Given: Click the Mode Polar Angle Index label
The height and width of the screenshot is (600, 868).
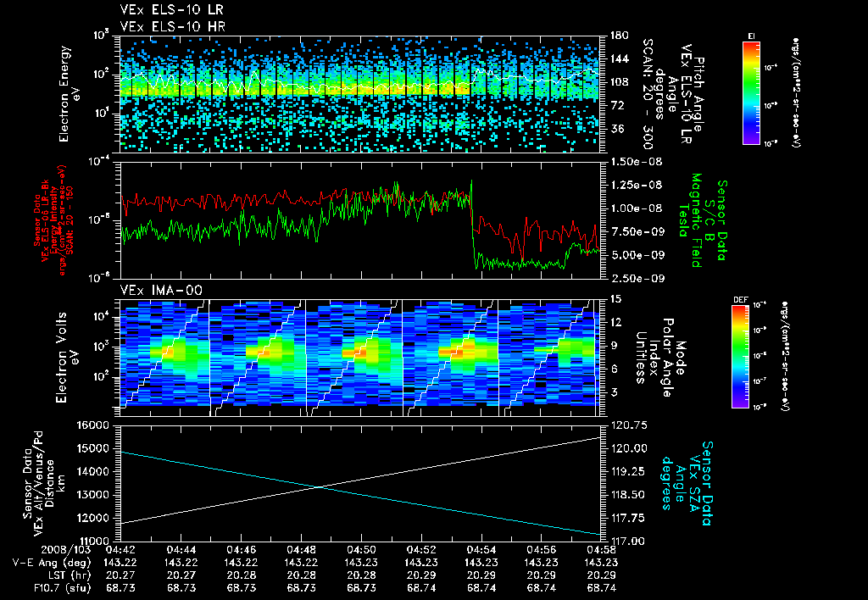Looking at the screenshot, I should (x=659, y=358).
